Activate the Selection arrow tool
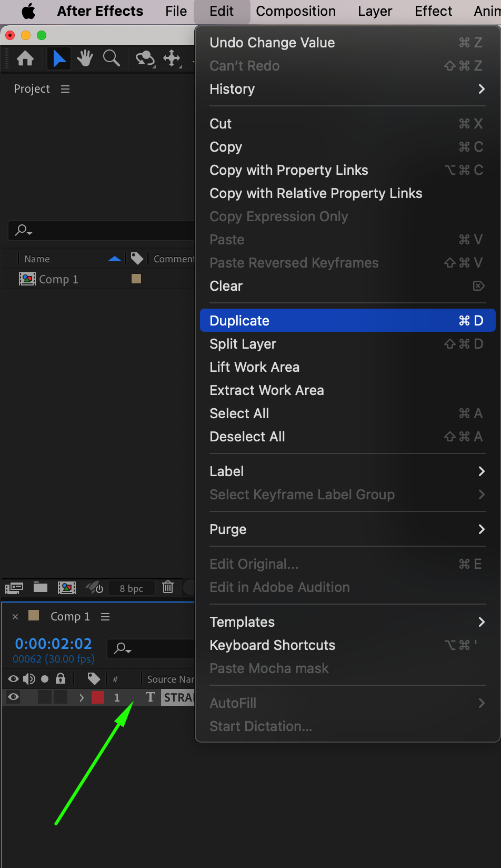Viewport: 501px width, 868px height. [x=59, y=58]
